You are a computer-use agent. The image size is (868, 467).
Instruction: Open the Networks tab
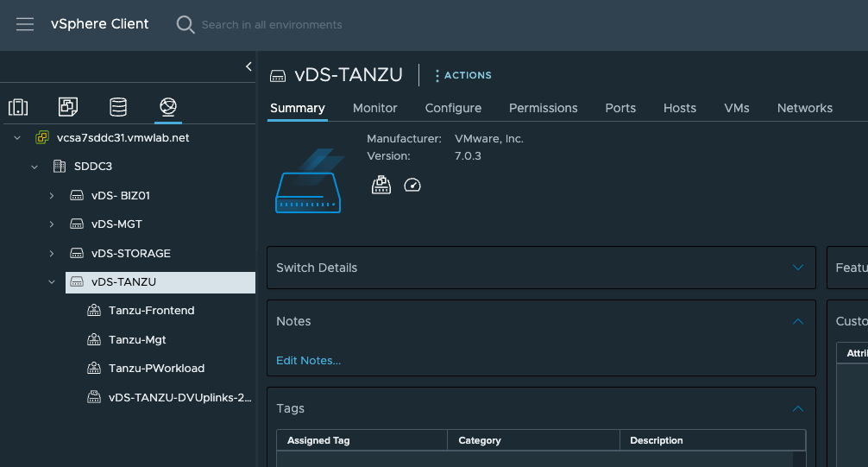[804, 108]
